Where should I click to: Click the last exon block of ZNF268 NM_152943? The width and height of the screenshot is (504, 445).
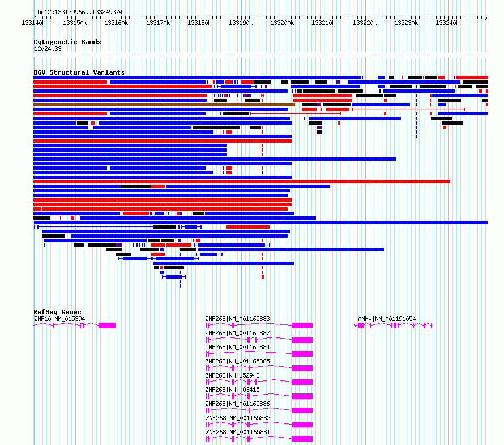click(302, 382)
